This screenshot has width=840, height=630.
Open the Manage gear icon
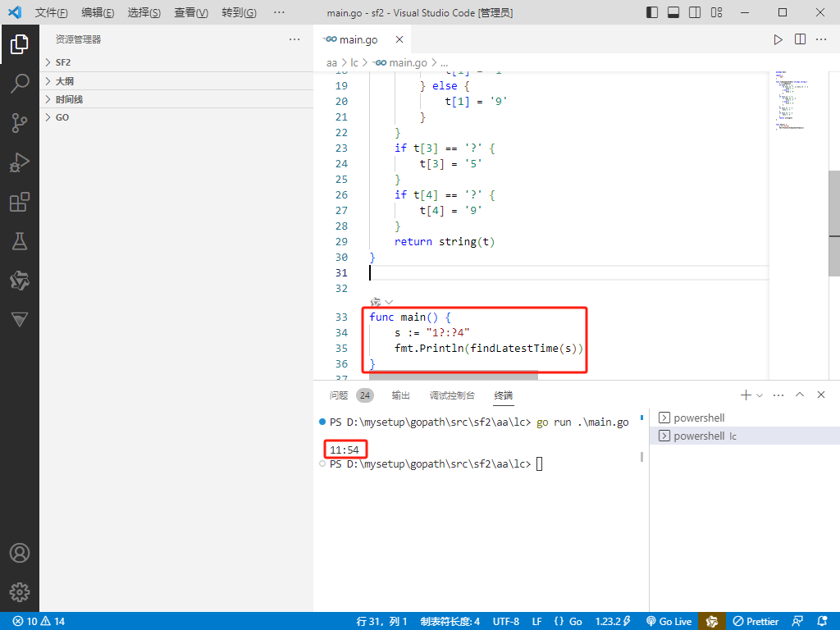(x=20, y=592)
